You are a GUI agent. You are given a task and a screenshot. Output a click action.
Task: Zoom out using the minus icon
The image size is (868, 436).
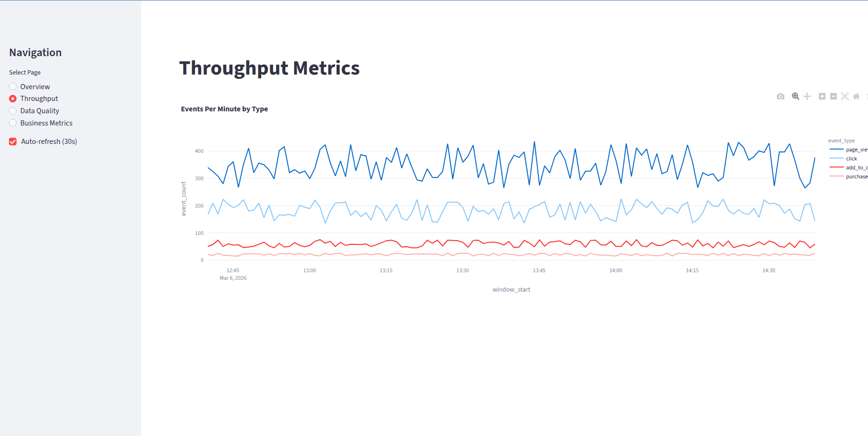pos(834,96)
